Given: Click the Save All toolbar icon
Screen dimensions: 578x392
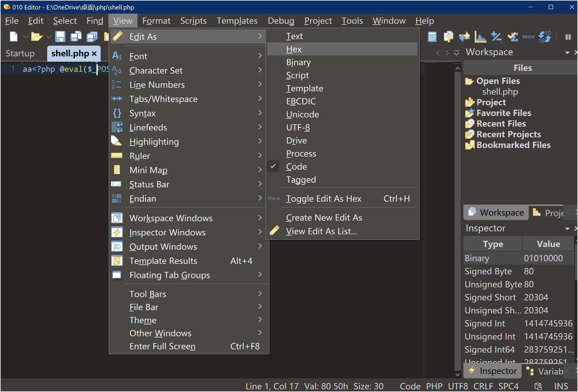Looking at the screenshot, I should point(92,37).
